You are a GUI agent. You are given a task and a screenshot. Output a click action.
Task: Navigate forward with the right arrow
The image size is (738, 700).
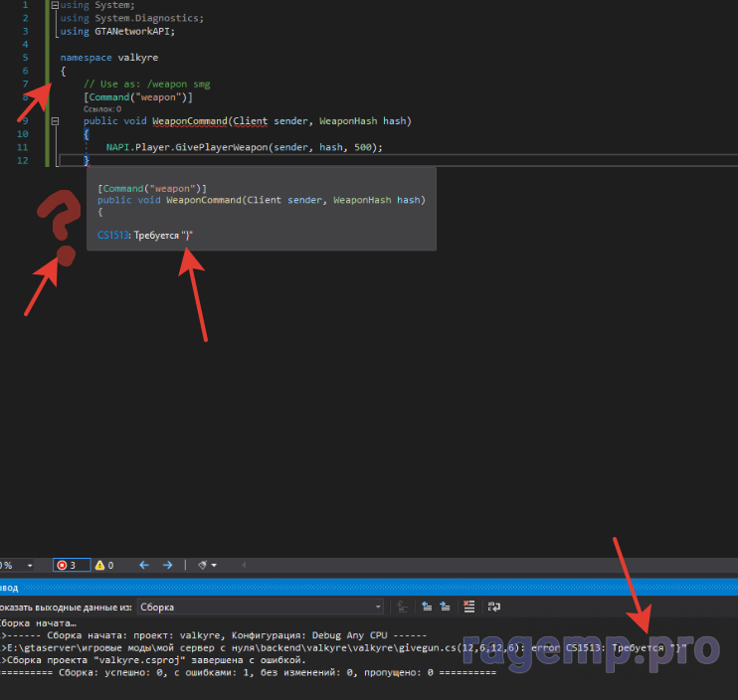pos(167,565)
